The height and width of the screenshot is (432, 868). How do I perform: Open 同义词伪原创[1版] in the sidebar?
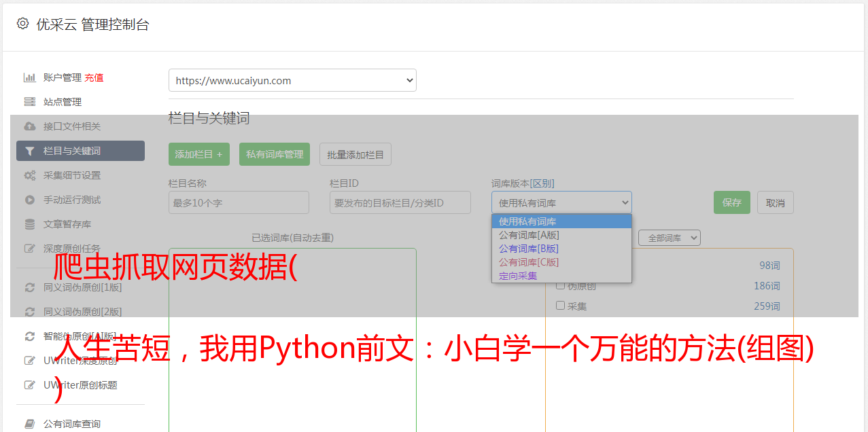[x=82, y=287]
